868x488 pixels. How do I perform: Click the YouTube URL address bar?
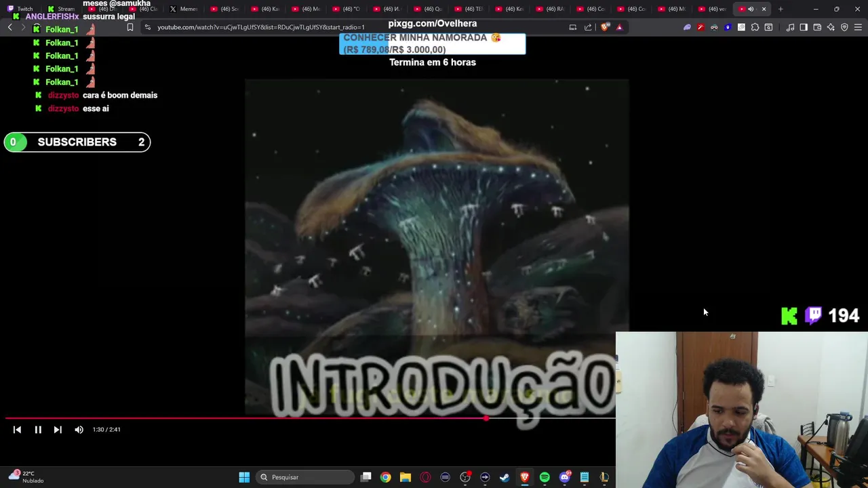click(x=261, y=27)
